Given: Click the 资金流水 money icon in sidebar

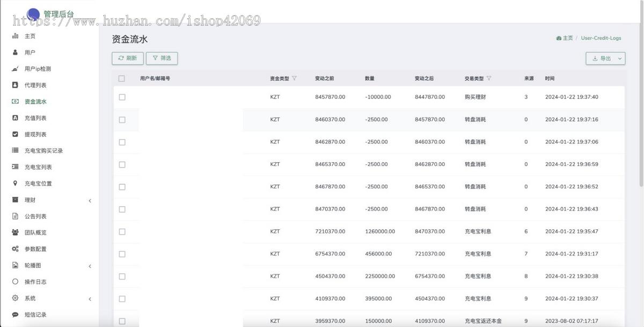Looking at the screenshot, I should click(x=15, y=101).
